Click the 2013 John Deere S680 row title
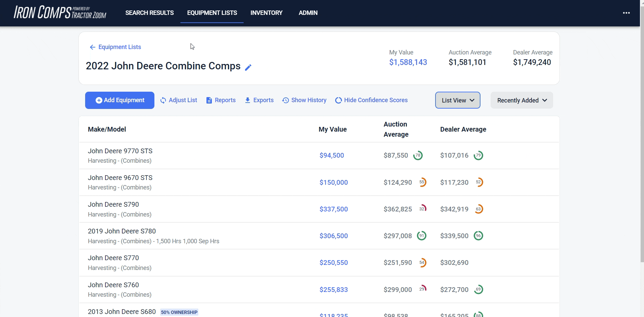644x317 pixels. [x=122, y=312]
